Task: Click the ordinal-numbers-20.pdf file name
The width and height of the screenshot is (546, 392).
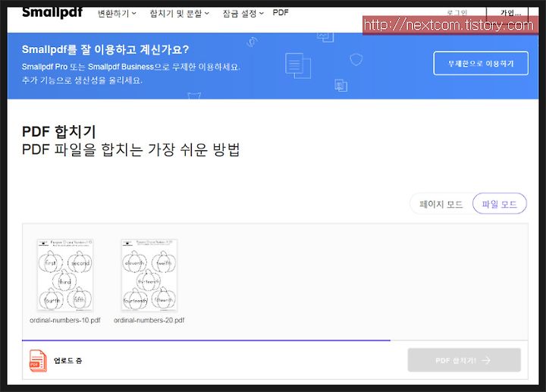Action: 149,320
